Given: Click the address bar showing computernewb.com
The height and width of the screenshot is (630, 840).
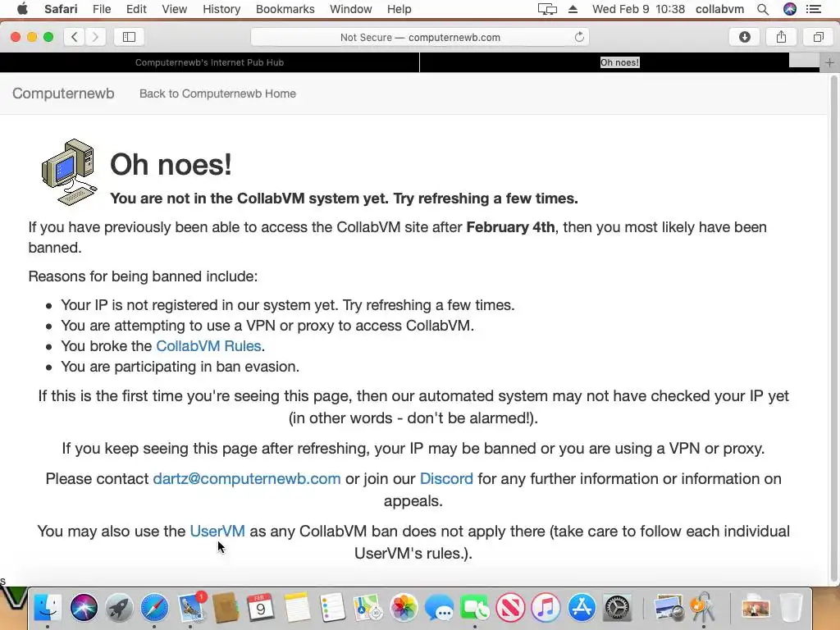Looking at the screenshot, I should (x=420, y=37).
